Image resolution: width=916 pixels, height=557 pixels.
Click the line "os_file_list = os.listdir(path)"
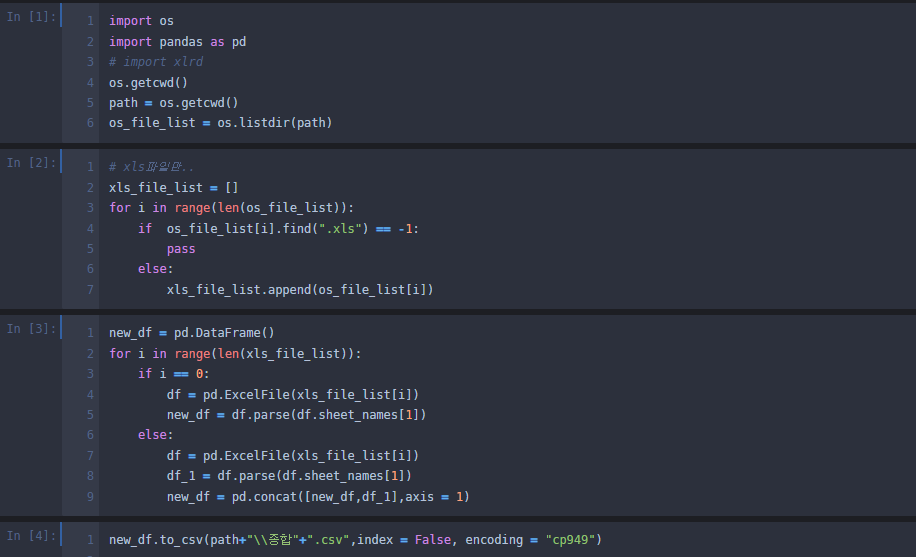click(x=221, y=123)
